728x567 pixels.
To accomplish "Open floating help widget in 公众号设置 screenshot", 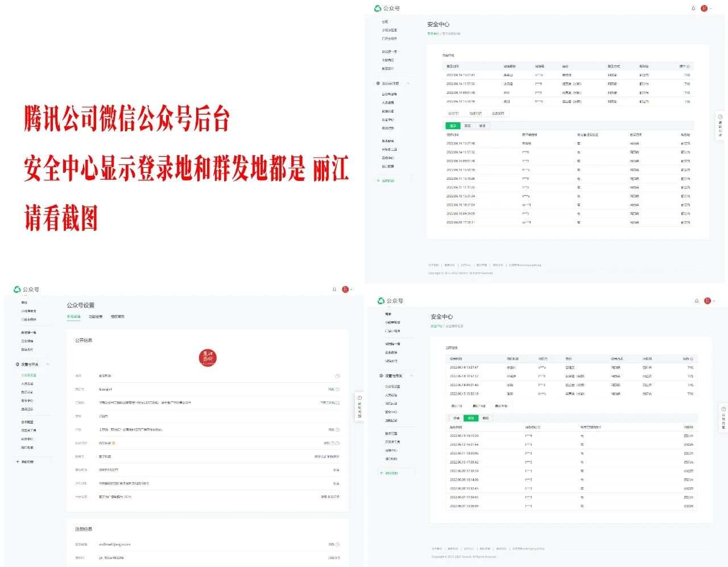I will pyautogui.click(x=359, y=407).
